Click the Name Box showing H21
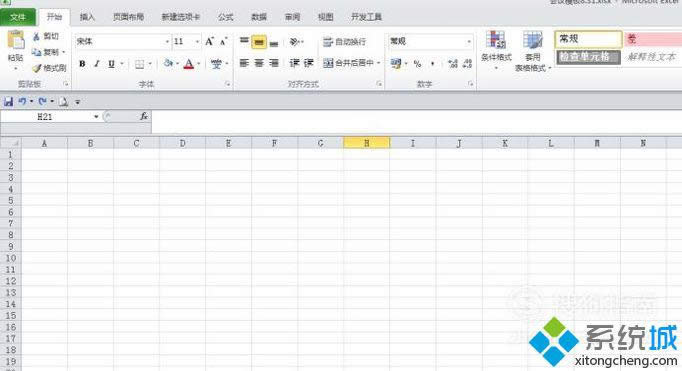 [x=45, y=117]
